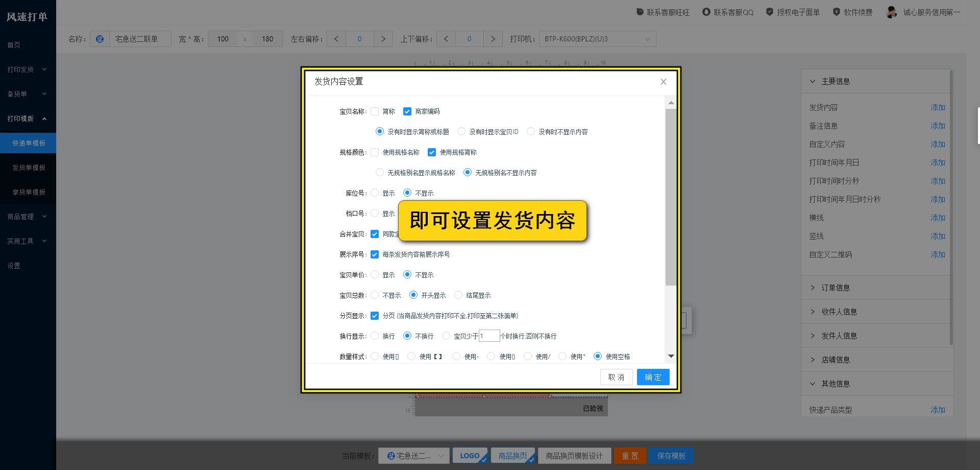This screenshot has height=470, width=980.
Task: Click the 联系客服QQ icon
Action: point(706,11)
